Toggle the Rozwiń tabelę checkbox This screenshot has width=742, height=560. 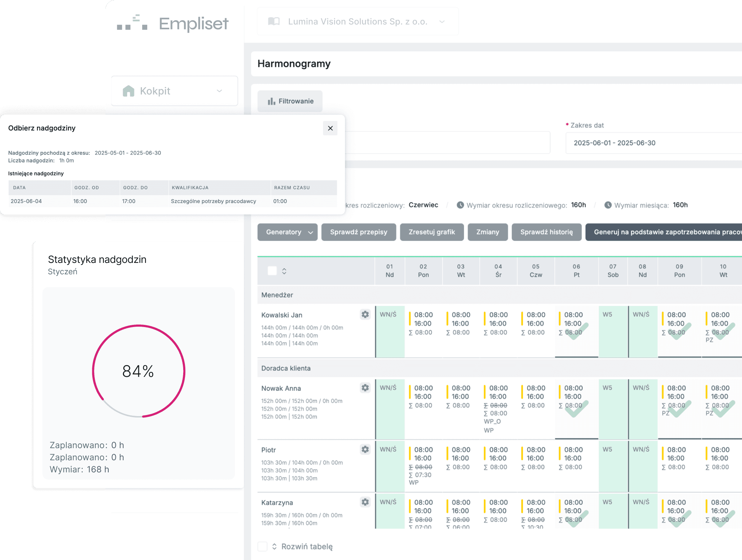click(262, 546)
